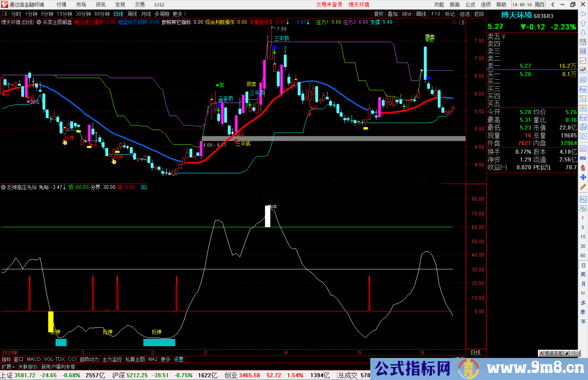Toggle 复权 adjustment button
The height and width of the screenshot is (380, 588).
379,14
